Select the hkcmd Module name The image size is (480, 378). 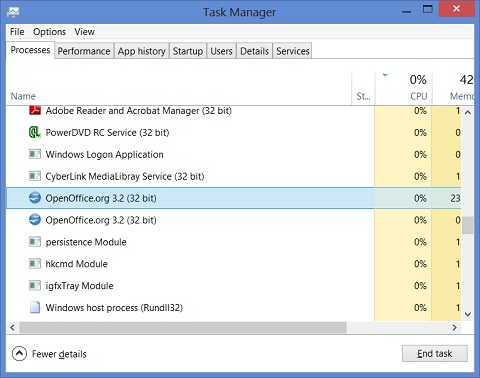(77, 264)
